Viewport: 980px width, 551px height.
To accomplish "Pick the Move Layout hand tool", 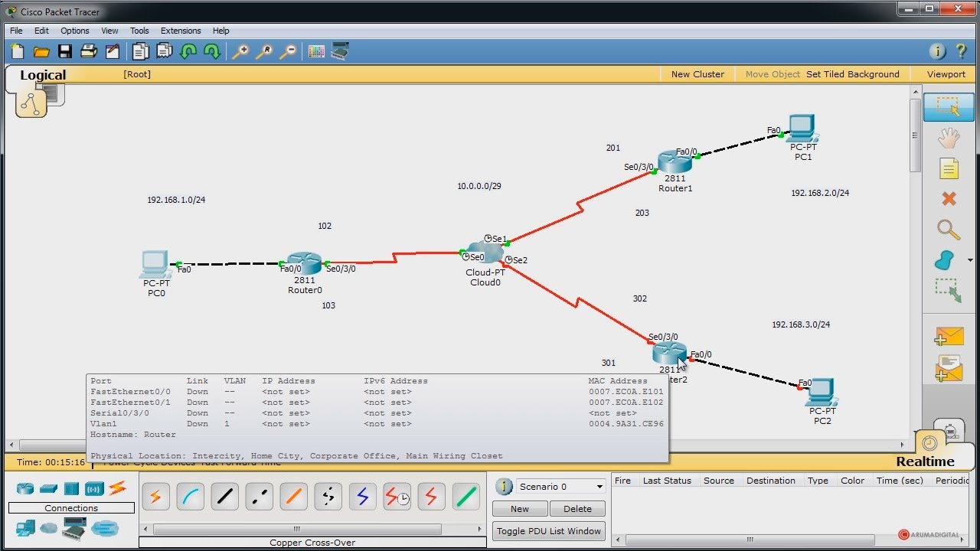I will tap(949, 138).
